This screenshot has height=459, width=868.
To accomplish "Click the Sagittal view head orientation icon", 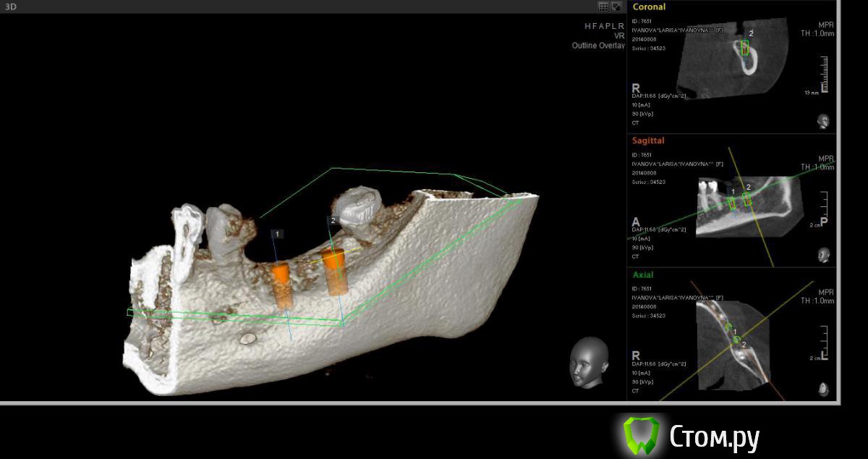I will 823,255.
